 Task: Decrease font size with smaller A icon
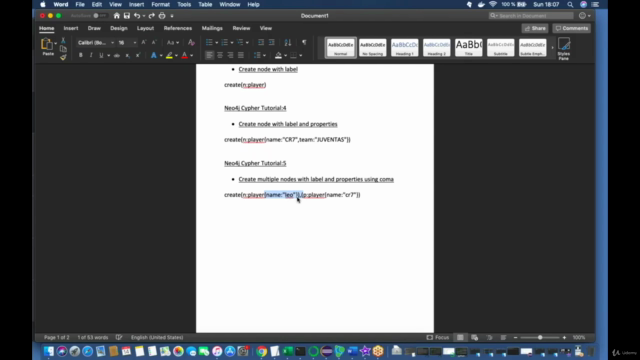154,42
